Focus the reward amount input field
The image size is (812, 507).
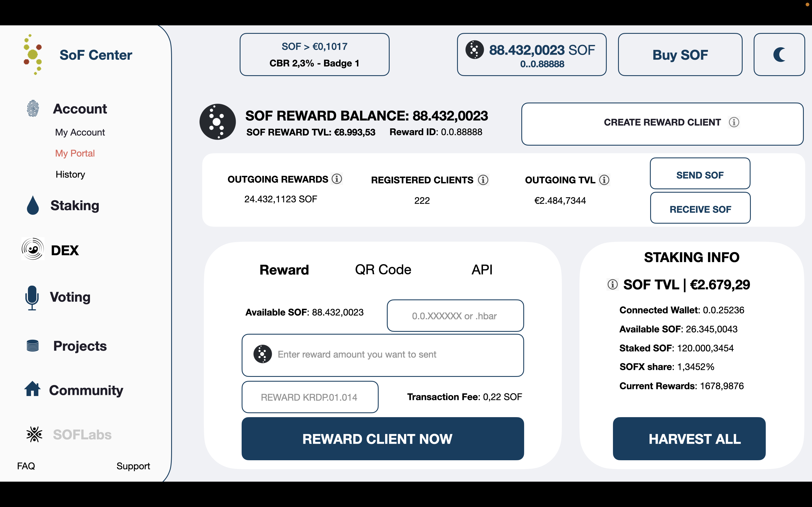383,355
